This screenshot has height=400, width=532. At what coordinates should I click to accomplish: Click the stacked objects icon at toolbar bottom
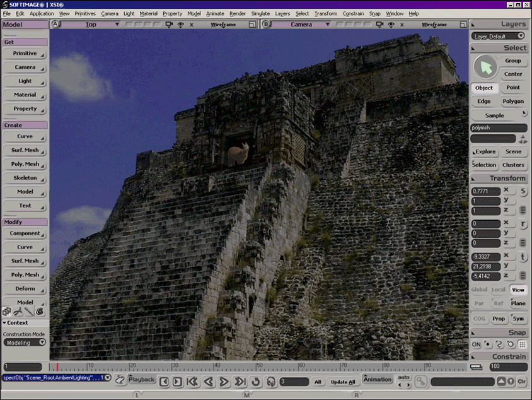pyautogui.click(x=8, y=311)
